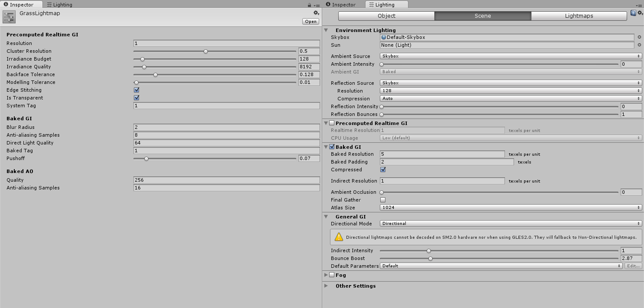Click the Bounce Boost slider handle
Viewport: 644px width, 308px height.
click(430, 259)
